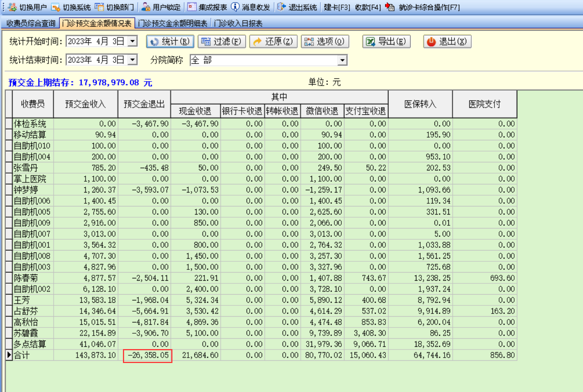The height and width of the screenshot is (392, 583).
Task: Click the 支付宝收退 column header
Action: [x=366, y=111]
